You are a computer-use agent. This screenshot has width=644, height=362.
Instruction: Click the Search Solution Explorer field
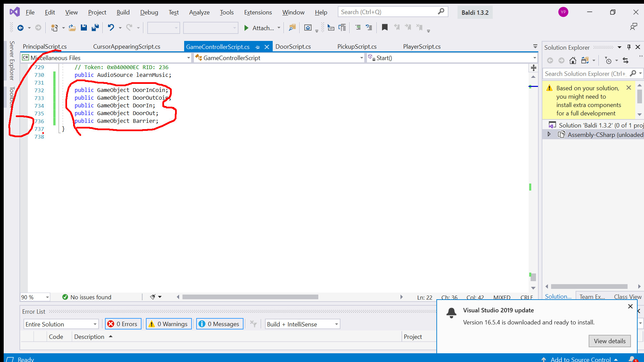(x=585, y=74)
